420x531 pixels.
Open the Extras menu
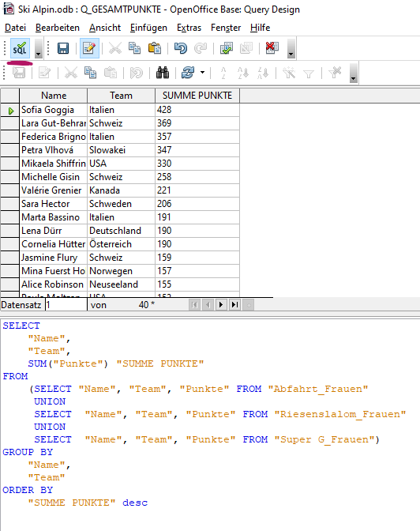[189, 28]
